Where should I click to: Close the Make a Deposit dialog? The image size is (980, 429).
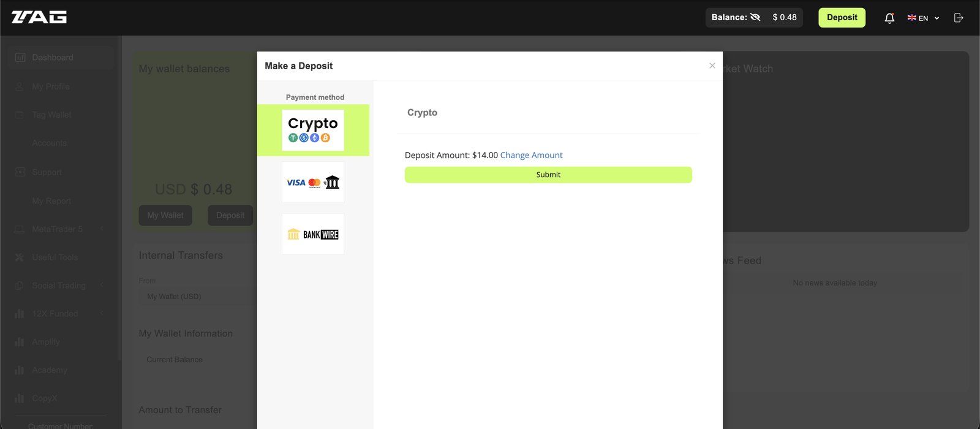(x=712, y=66)
